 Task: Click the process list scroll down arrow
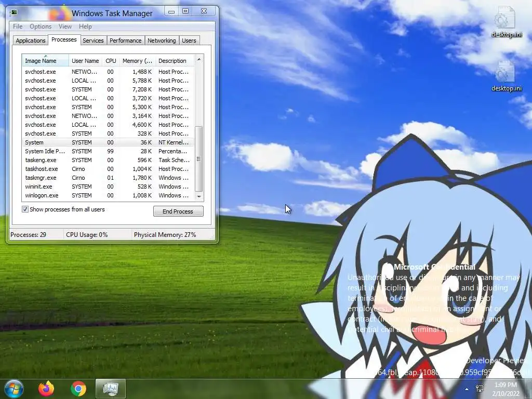click(x=199, y=196)
